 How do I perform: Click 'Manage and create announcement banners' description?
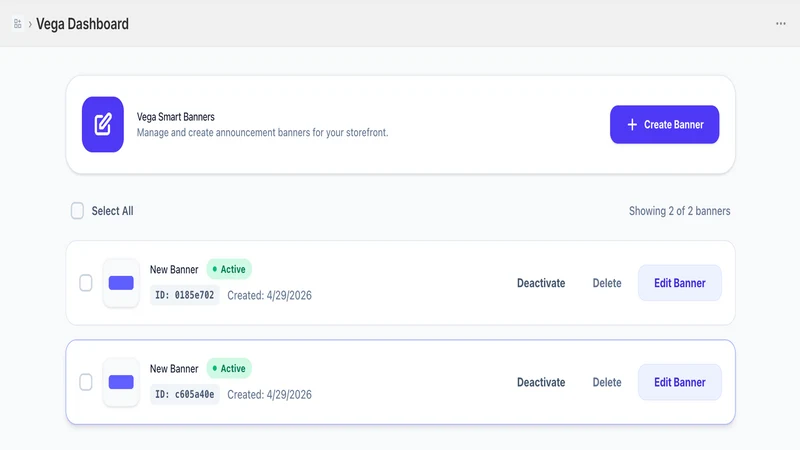point(262,133)
